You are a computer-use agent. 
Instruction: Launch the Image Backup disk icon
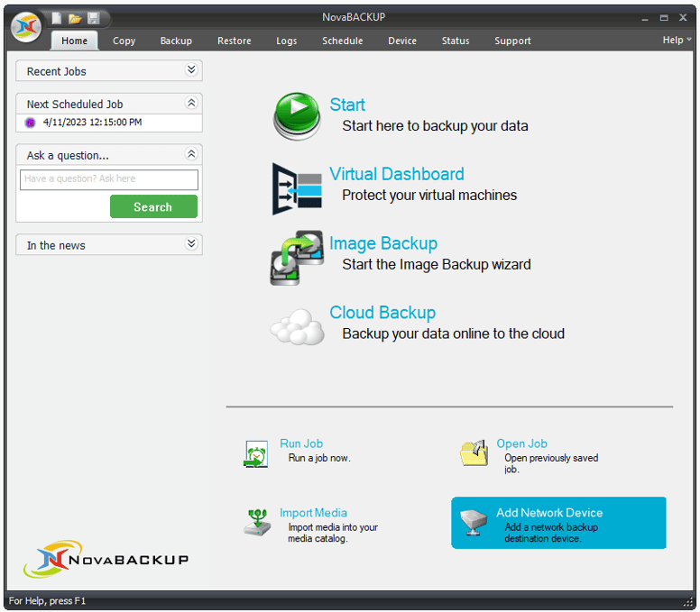297,257
